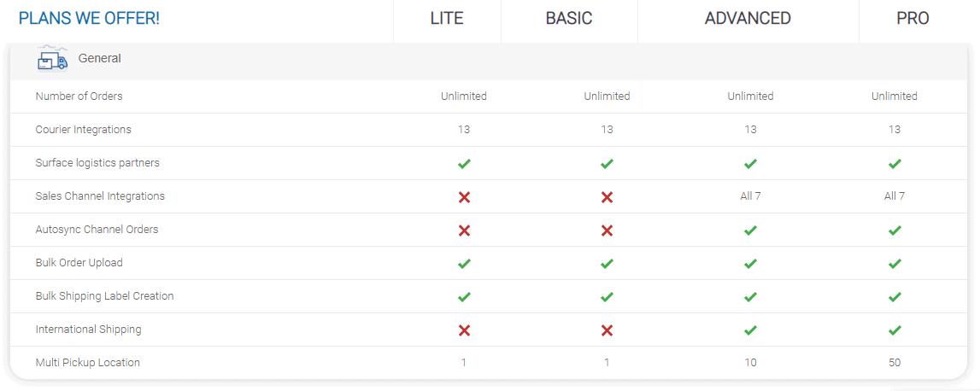Click the General delivery truck icon

click(x=52, y=59)
